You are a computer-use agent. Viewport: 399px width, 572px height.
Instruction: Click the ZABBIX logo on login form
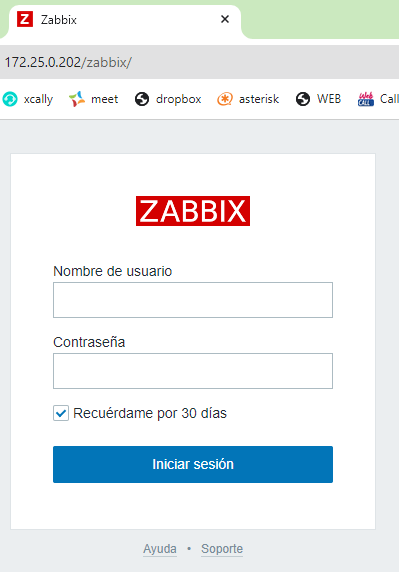[x=193, y=211]
